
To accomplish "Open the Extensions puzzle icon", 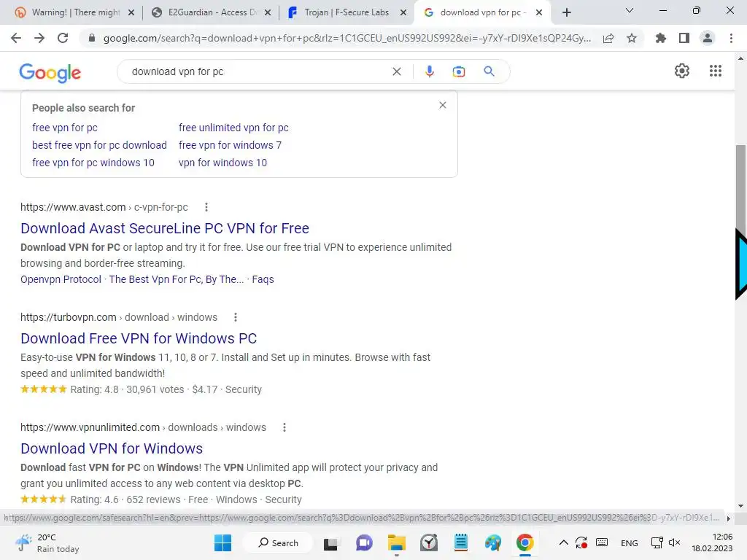I will tap(661, 38).
